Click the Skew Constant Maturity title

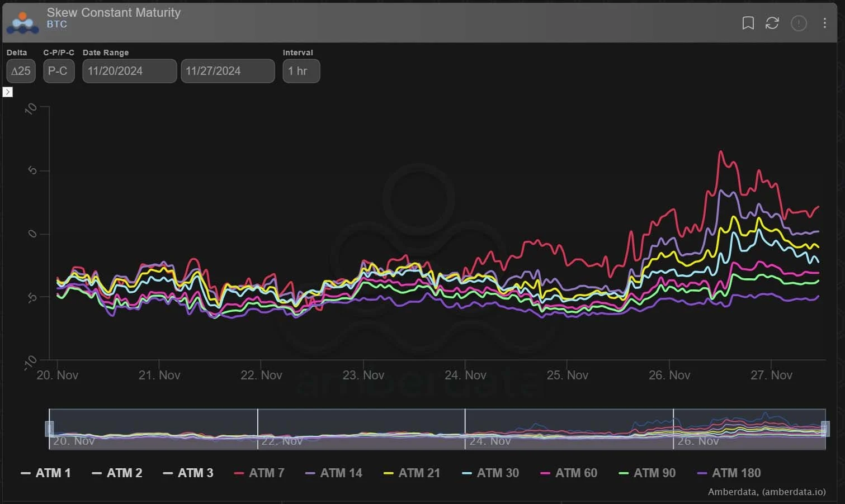coord(114,12)
